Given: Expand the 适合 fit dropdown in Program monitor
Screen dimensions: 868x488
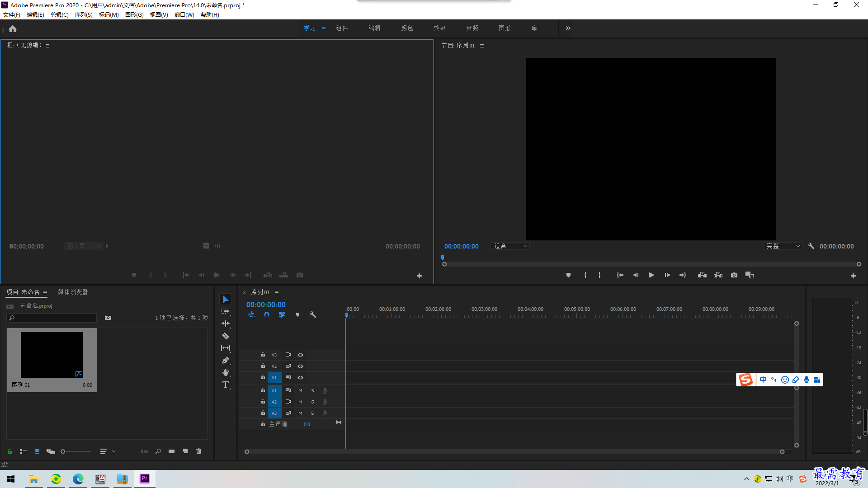Looking at the screenshot, I should [x=509, y=246].
